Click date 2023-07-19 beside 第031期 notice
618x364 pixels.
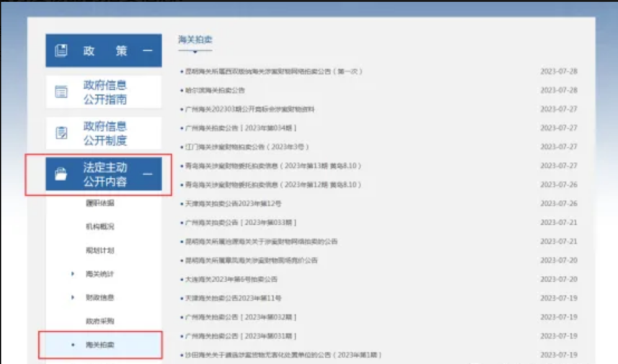click(x=558, y=336)
